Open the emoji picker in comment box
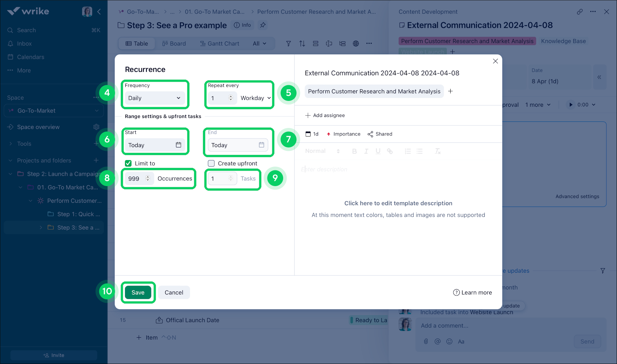Image resolution: width=617 pixels, height=364 pixels. click(x=449, y=341)
